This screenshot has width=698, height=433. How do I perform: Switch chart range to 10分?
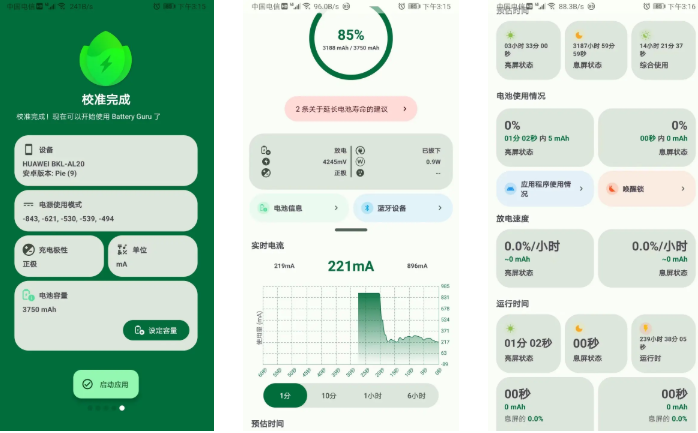coord(329,395)
